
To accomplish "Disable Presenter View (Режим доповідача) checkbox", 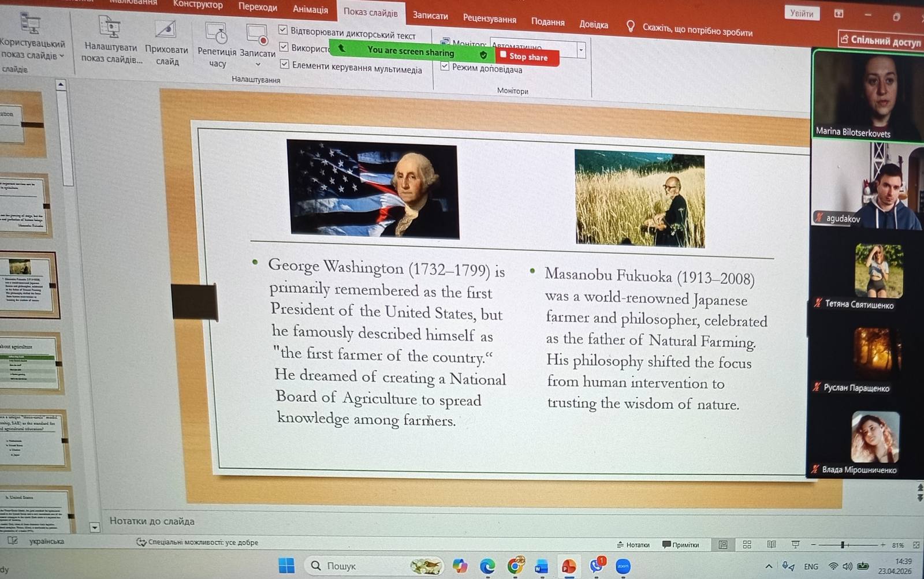I will 445,66.
